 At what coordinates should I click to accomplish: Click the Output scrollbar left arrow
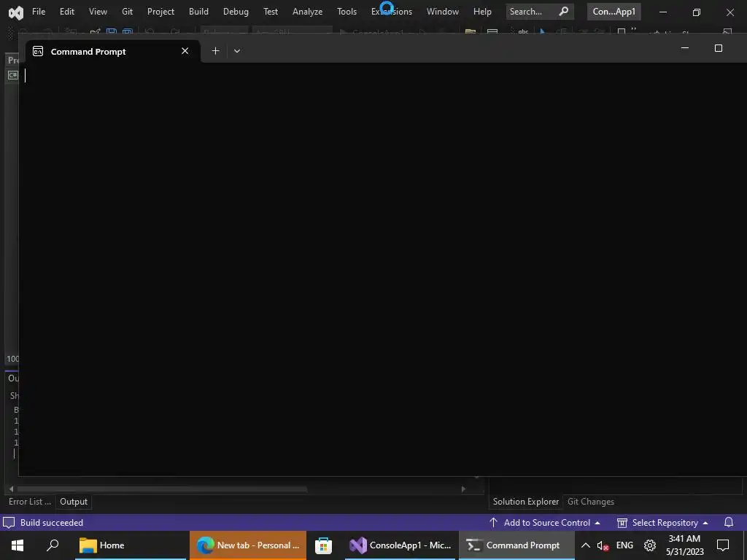(12, 489)
